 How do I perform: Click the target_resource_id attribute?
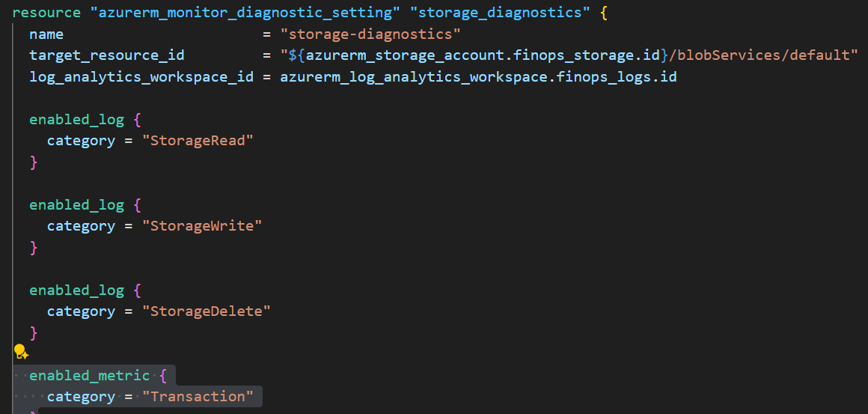[x=107, y=55]
